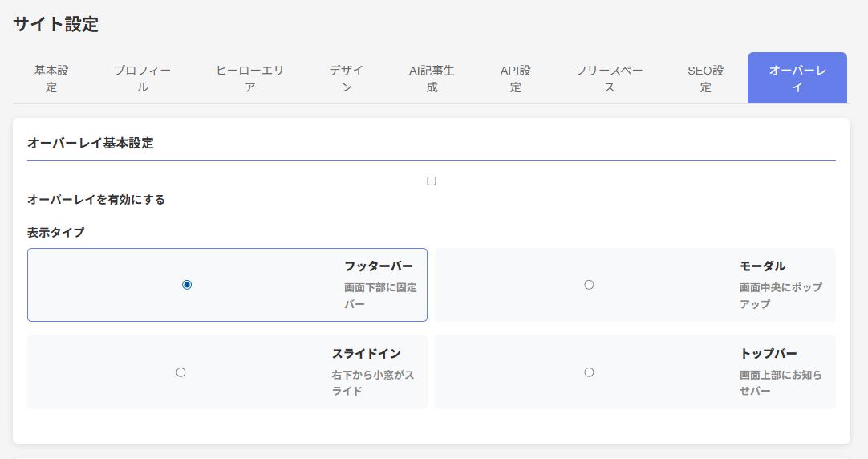
Task: Click the スライドイン title text
Action: (366, 354)
